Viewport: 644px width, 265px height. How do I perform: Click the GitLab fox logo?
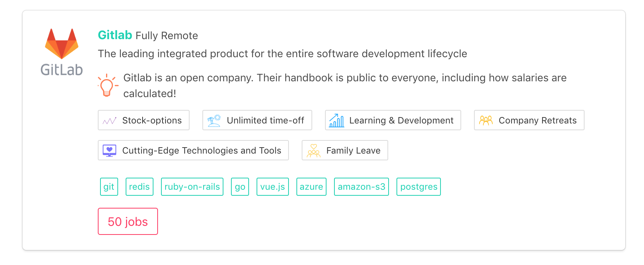pyautogui.click(x=62, y=52)
